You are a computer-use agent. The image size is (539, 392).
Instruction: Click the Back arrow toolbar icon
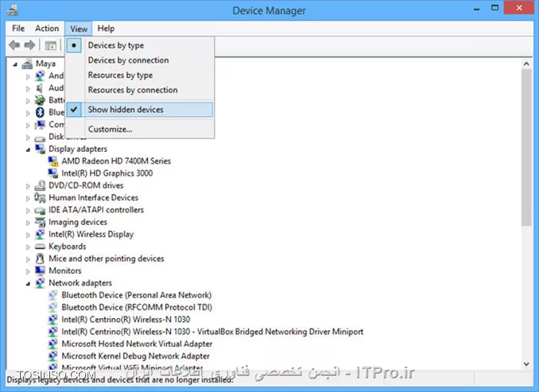tap(14, 45)
